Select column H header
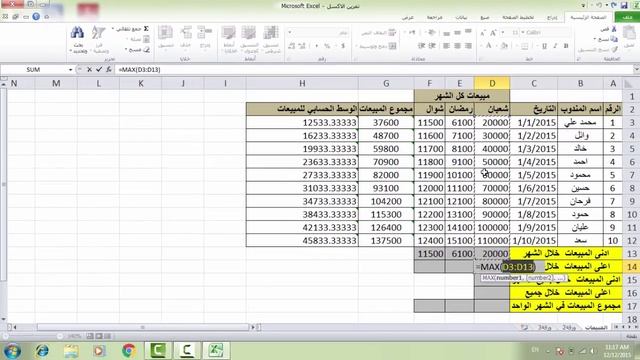This screenshot has width=640, height=360. [302, 83]
